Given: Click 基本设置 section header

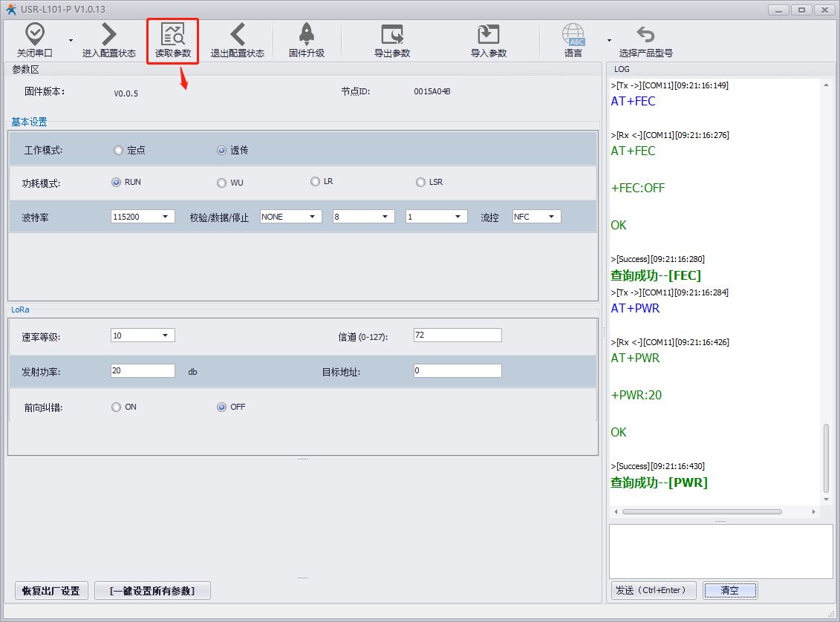Looking at the screenshot, I should tap(29, 122).
